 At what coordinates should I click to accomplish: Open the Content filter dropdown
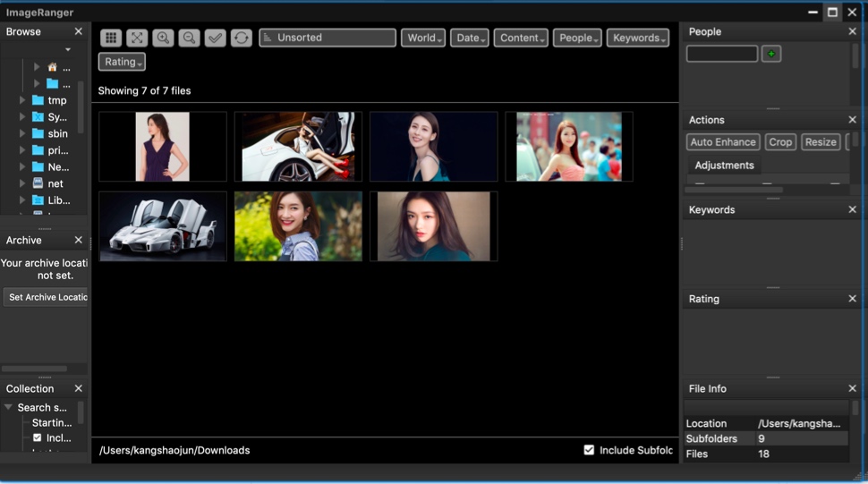point(521,38)
